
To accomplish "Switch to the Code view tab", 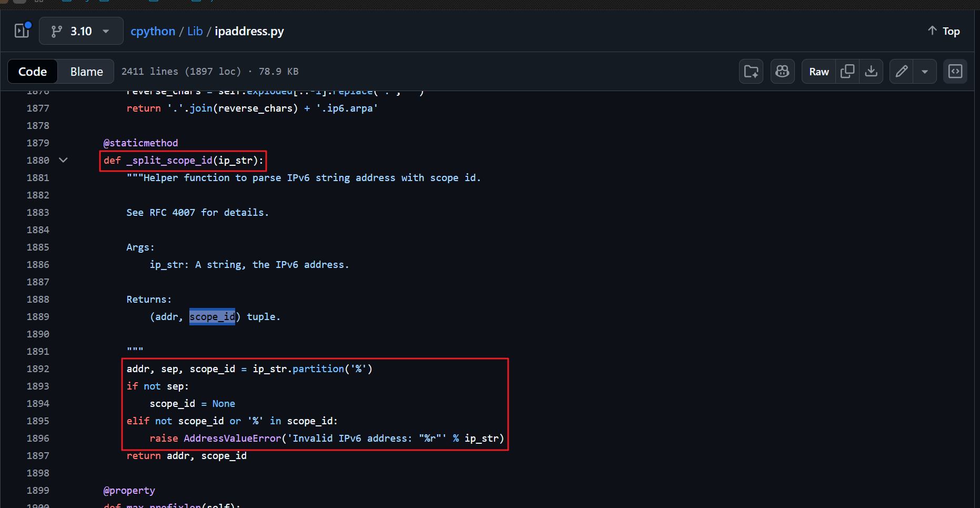I will point(33,72).
